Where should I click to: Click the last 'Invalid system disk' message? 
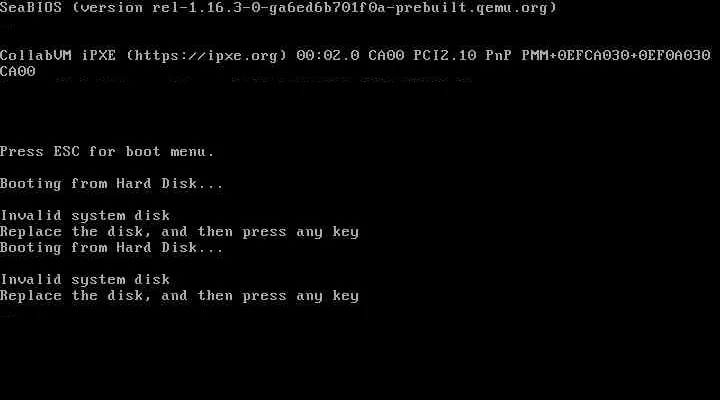point(85,280)
